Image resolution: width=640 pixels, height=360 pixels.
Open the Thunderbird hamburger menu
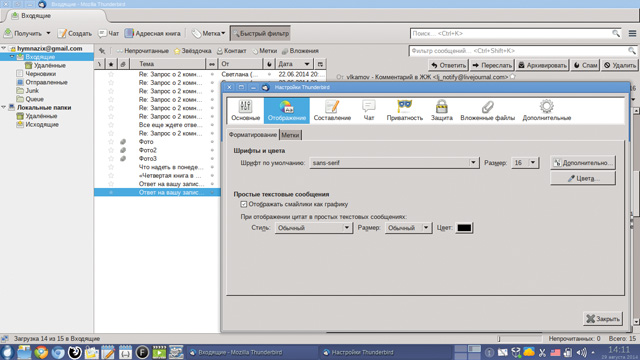(x=632, y=33)
